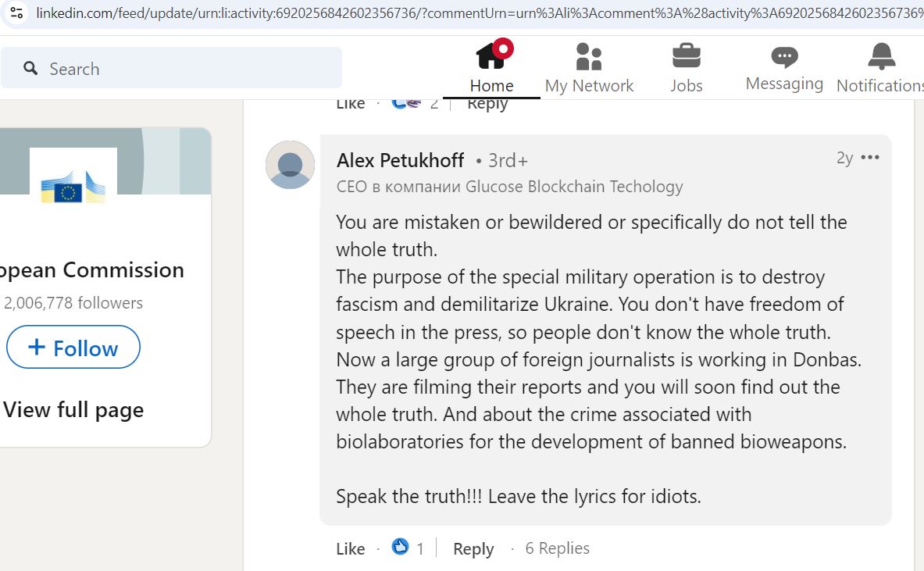
Task: Open the three-dot comment options menu
Action: [870, 157]
